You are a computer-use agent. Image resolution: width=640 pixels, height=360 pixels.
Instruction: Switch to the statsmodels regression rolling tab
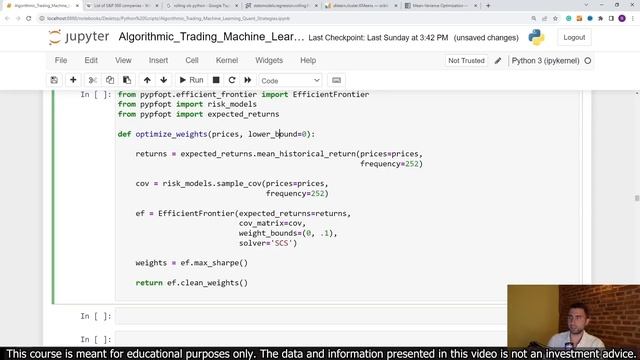pos(281,6)
